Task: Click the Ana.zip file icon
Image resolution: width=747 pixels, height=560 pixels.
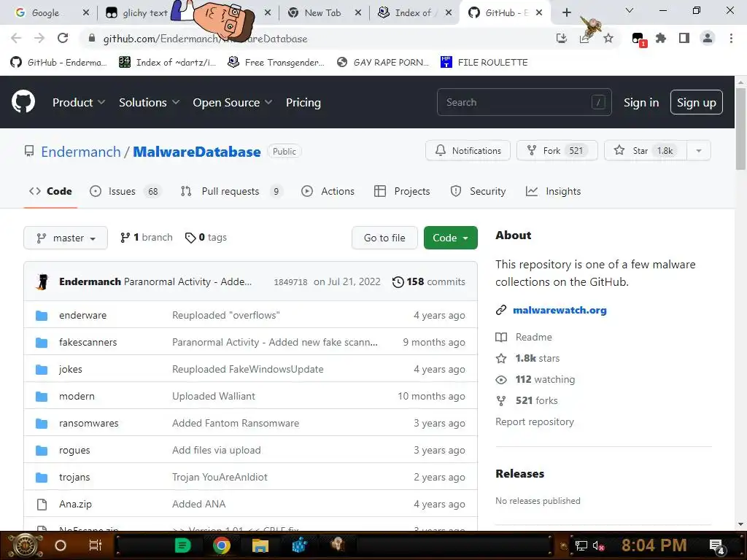Action: coord(42,505)
